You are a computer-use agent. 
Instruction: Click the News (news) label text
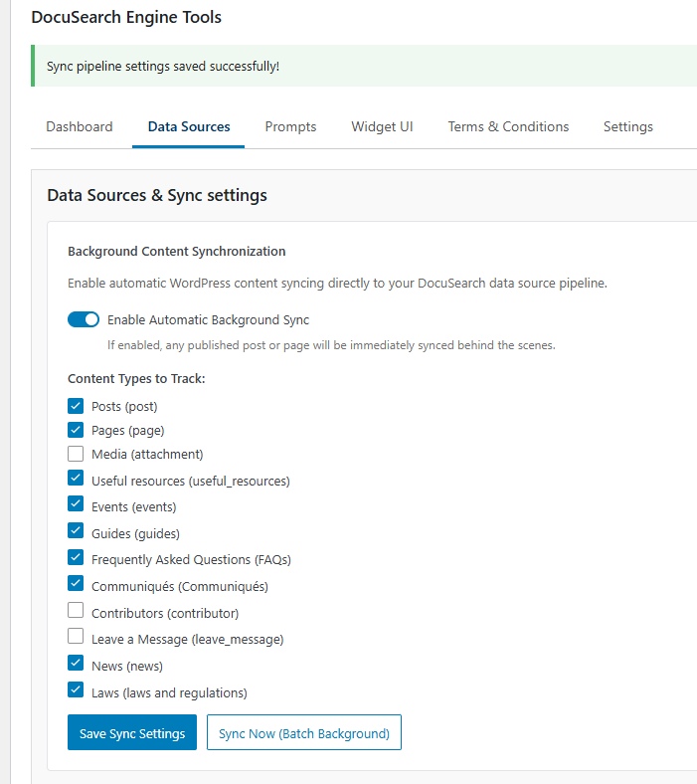click(x=127, y=667)
